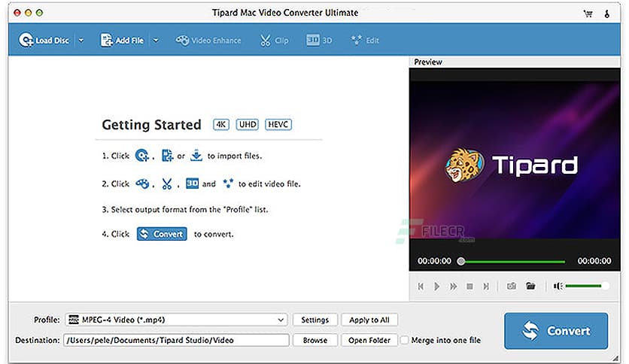The height and width of the screenshot is (364, 629).
Task: Open the Video Enhance tool
Action: [x=208, y=40]
